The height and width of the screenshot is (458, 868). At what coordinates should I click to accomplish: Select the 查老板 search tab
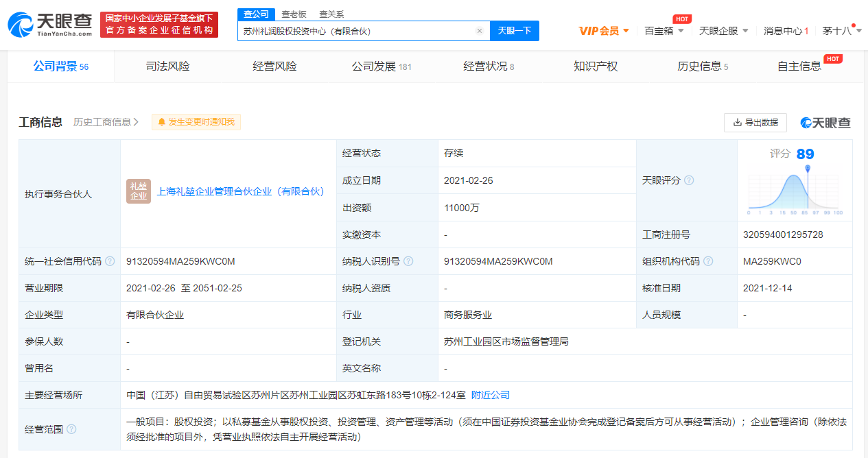(x=294, y=14)
